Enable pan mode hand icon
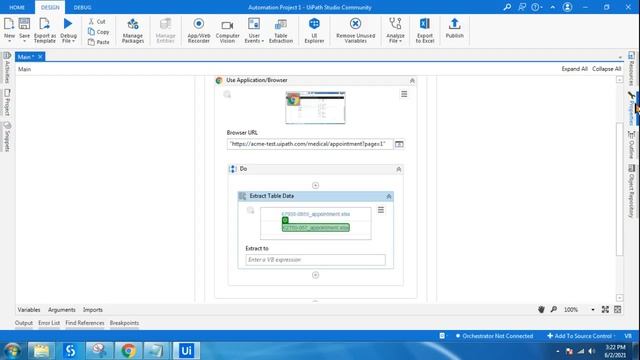 (x=541, y=309)
